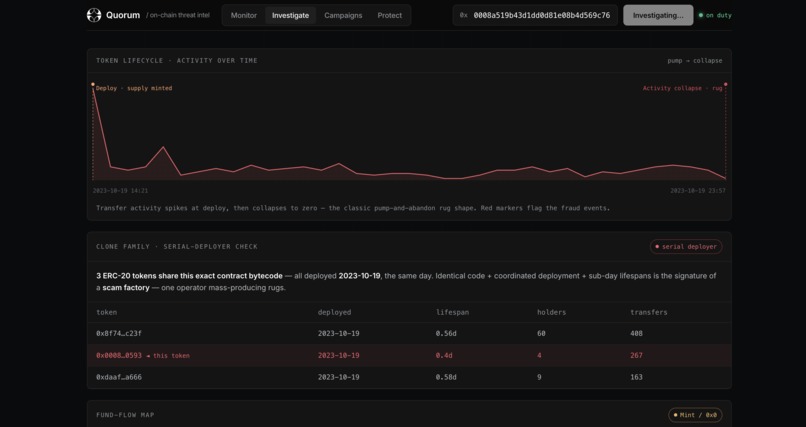Click lifespan value 0.56d
The width and height of the screenshot is (806, 427).
click(446, 333)
